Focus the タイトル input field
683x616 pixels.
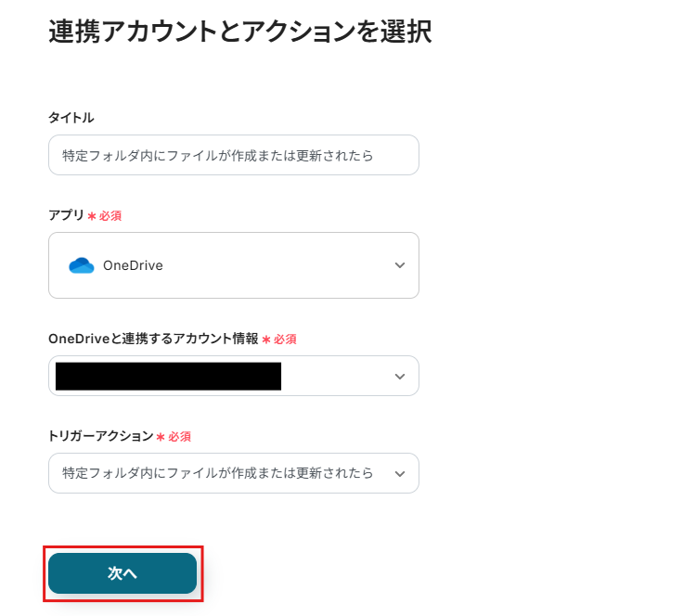click(233, 155)
